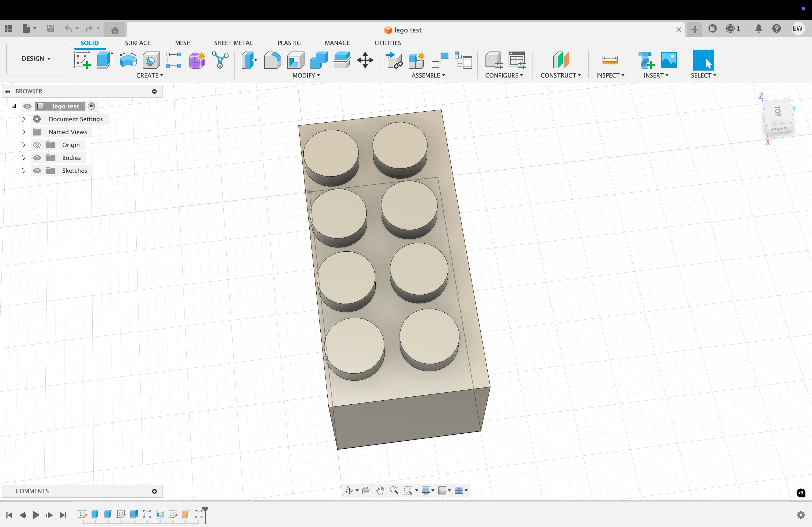
Task: Select the Press Pull tool
Action: pos(249,60)
